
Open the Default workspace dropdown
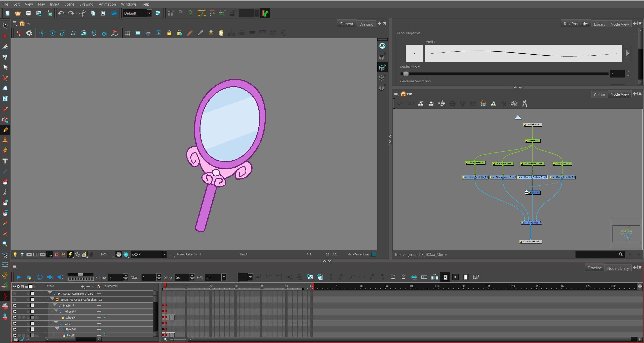pyautogui.click(x=149, y=13)
